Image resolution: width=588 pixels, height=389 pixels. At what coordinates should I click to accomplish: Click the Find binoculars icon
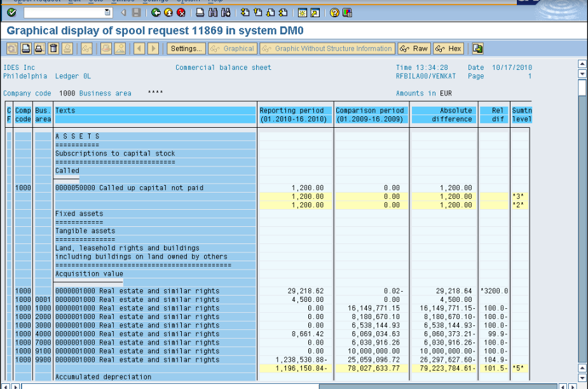click(213, 13)
